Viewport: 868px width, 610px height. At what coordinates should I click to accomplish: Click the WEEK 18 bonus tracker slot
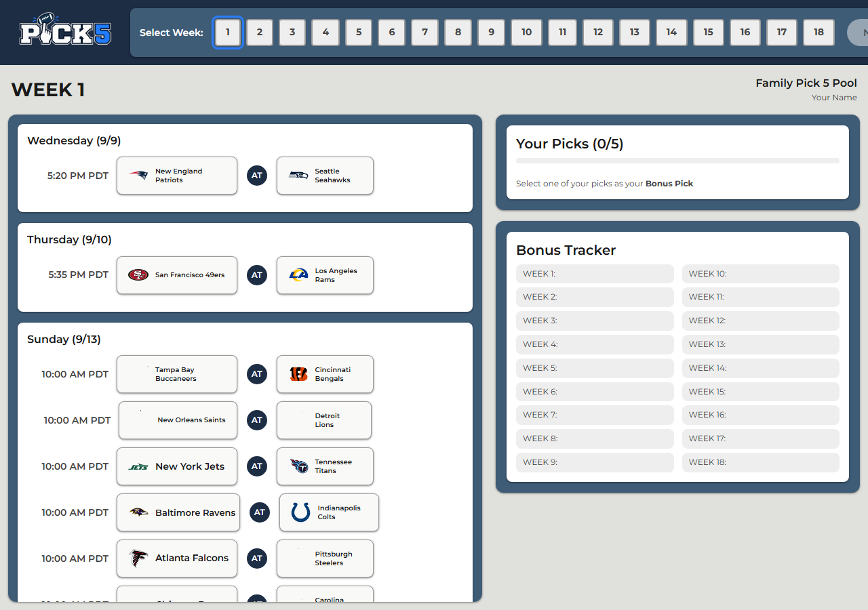pos(761,462)
